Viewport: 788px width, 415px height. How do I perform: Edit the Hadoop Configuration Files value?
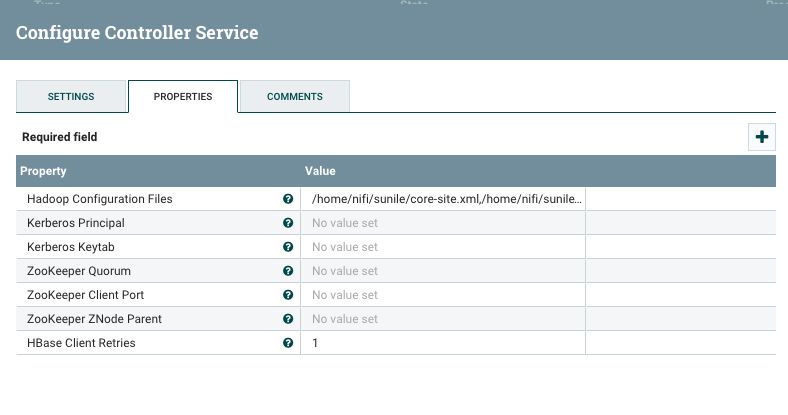pos(445,199)
